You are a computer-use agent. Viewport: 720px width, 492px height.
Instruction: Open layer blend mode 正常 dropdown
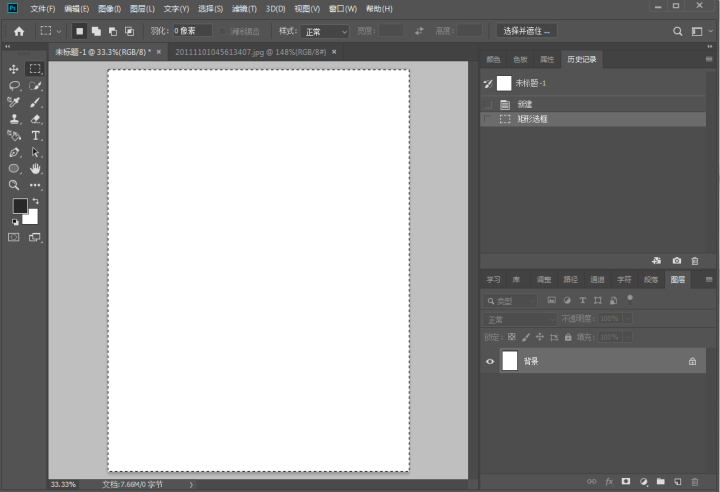point(520,319)
